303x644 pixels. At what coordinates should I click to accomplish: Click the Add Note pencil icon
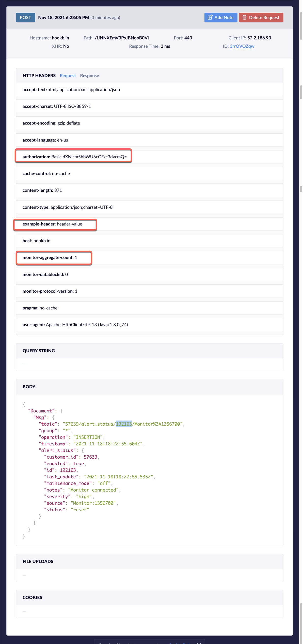click(x=210, y=17)
